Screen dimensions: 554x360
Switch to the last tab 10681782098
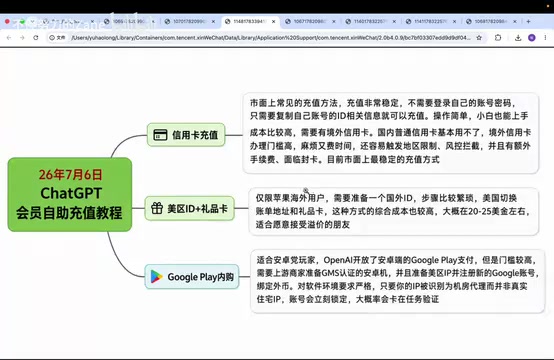490,22
